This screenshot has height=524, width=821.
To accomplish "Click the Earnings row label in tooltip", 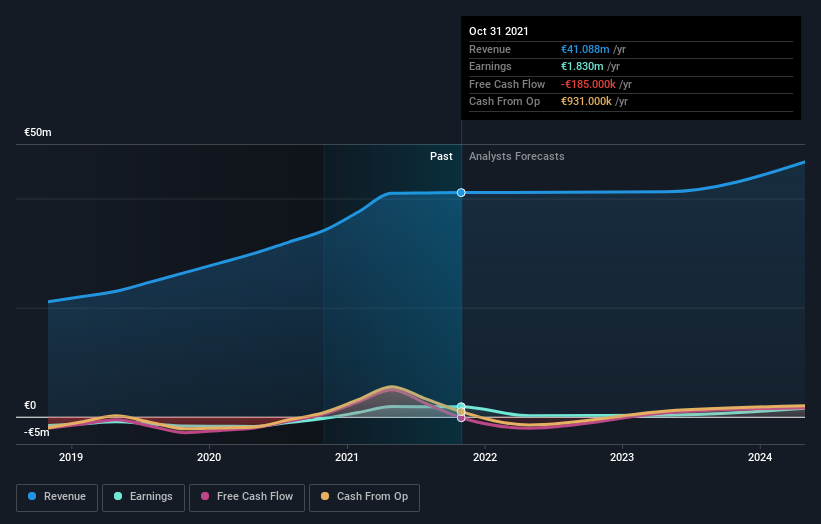I will pos(490,66).
